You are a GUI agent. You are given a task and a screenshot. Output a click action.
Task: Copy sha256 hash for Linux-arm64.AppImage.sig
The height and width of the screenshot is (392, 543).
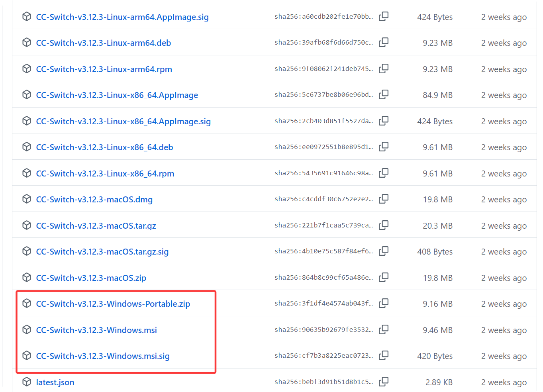click(383, 17)
